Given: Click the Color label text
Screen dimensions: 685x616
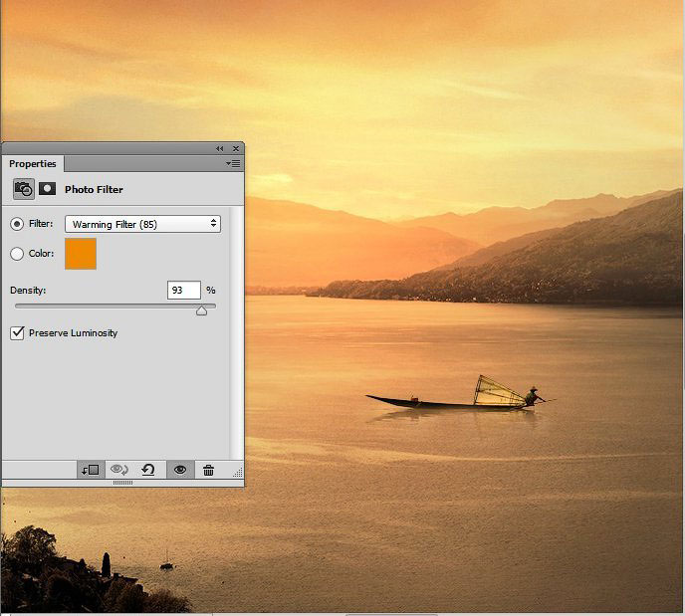Looking at the screenshot, I should (41, 253).
